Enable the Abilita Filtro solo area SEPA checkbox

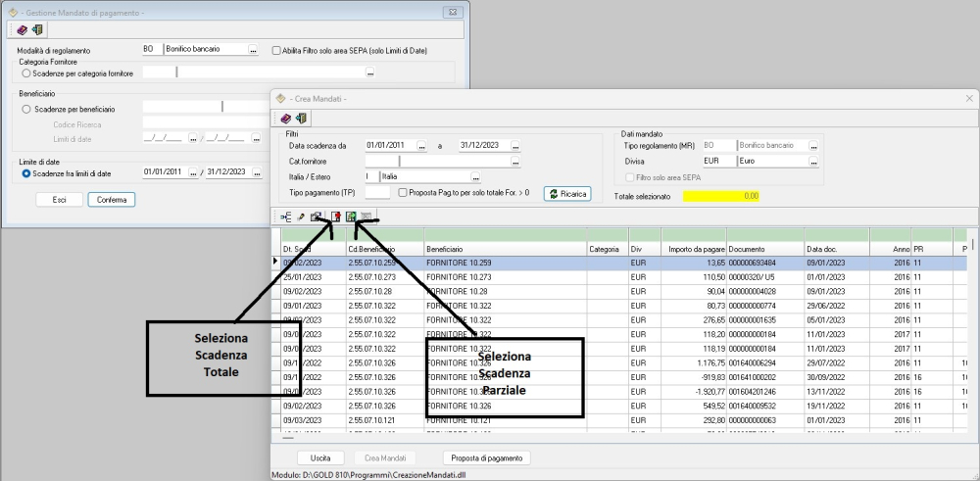click(x=276, y=50)
